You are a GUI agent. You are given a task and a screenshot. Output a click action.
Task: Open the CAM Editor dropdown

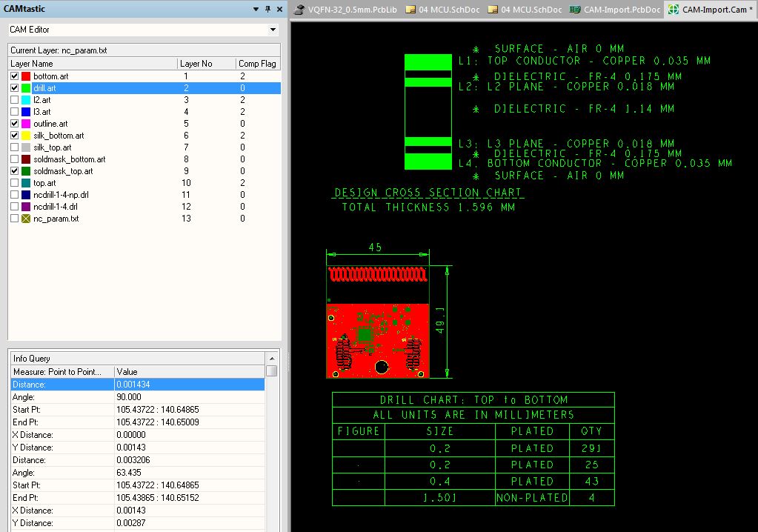point(273,30)
